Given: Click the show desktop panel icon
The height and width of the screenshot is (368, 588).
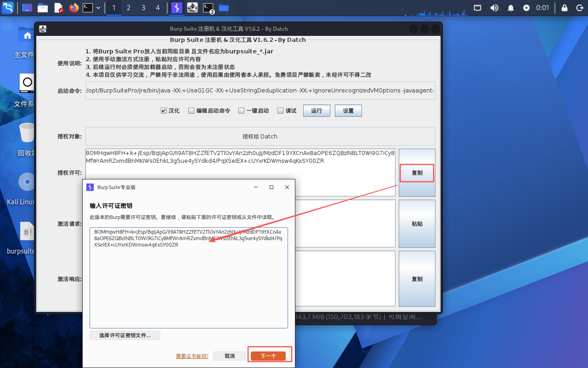Looking at the screenshot, I should pos(27,8).
